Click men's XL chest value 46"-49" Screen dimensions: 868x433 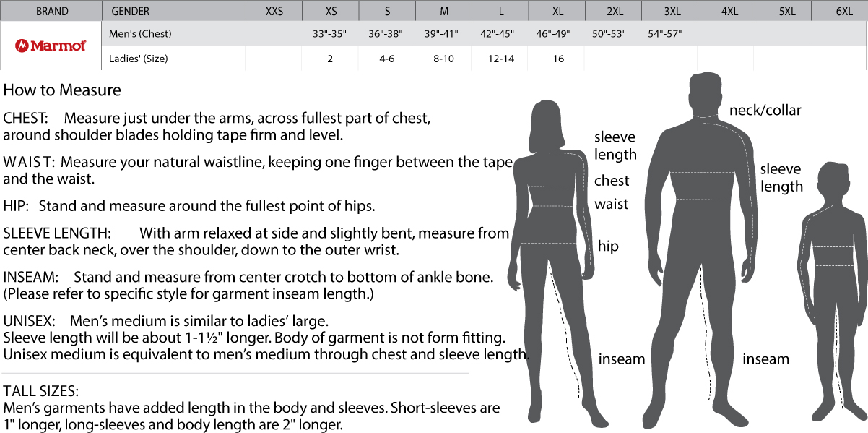(x=555, y=34)
